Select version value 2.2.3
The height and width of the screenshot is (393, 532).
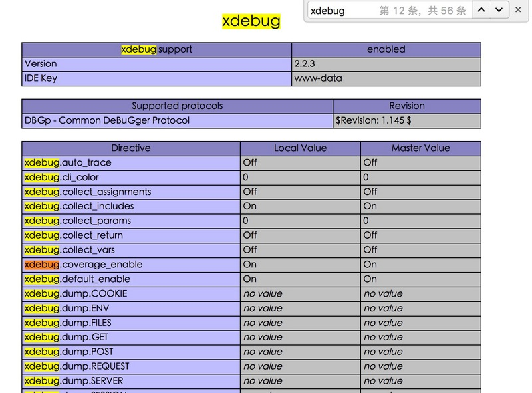[386, 64]
